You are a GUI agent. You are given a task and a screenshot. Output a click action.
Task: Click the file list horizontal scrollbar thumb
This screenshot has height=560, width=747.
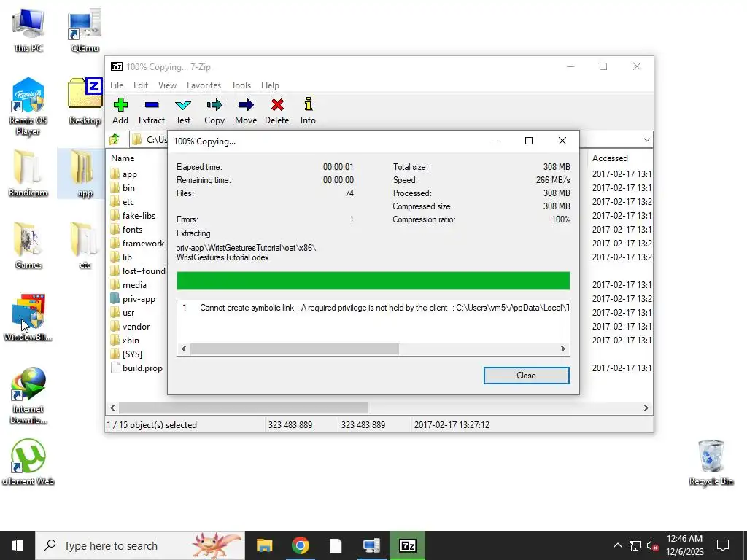coord(244,408)
